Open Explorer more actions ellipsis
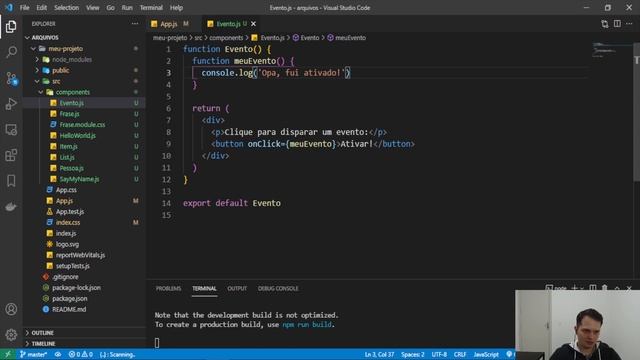The image size is (640, 360). coord(135,24)
